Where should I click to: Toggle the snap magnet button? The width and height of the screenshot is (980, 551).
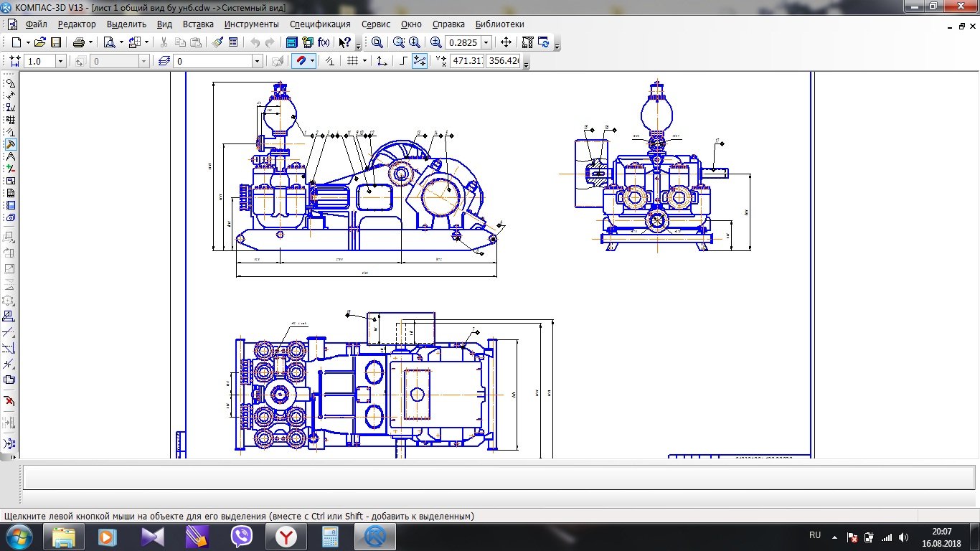click(x=301, y=62)
